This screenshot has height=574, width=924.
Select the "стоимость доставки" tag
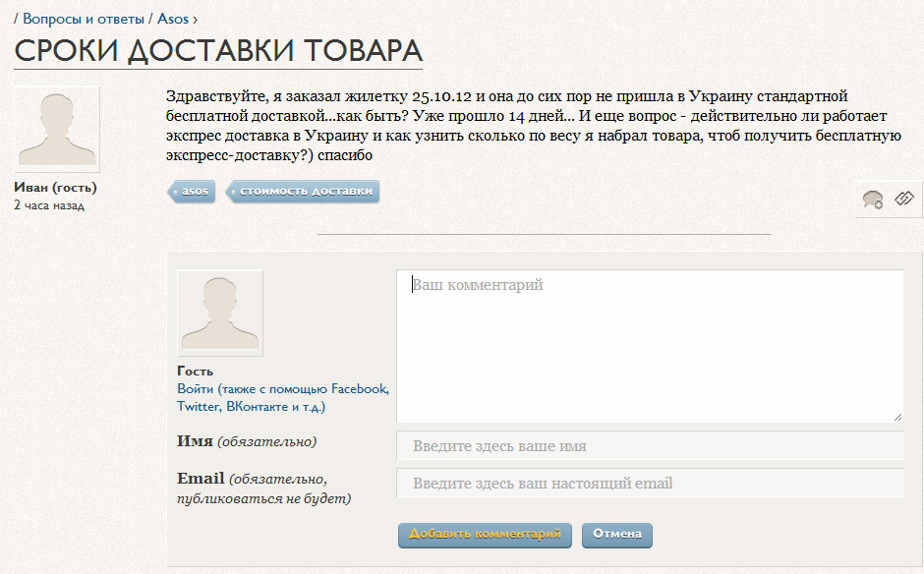[305, 192]
